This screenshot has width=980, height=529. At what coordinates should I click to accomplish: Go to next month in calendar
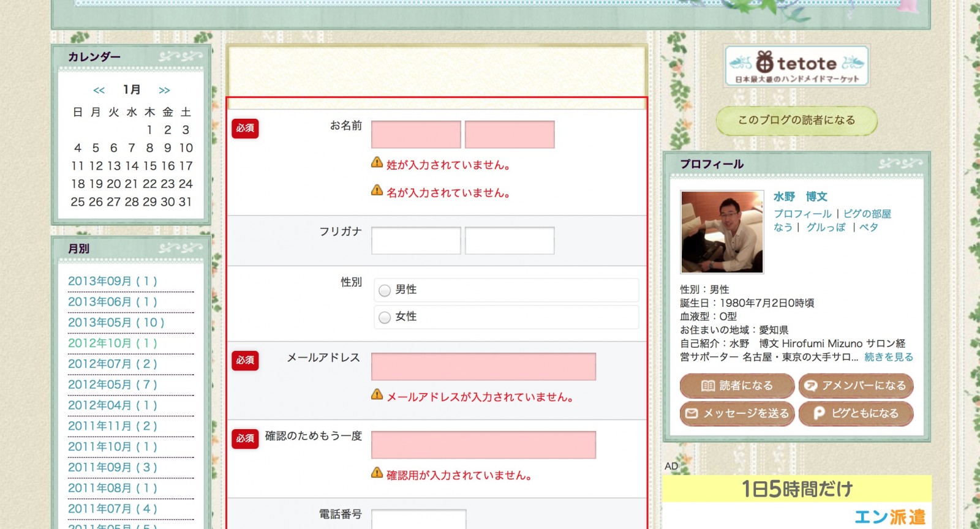[164, 91]
